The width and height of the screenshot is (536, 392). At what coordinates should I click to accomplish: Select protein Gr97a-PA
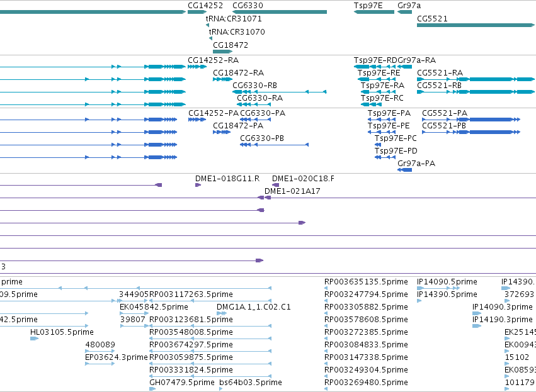coord(416,164)
